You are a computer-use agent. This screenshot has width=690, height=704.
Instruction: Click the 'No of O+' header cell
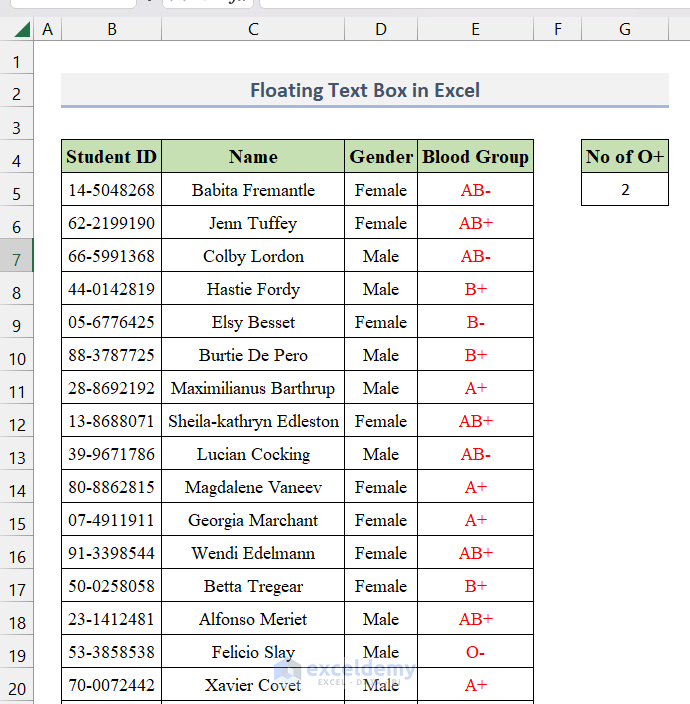click(x=625, y=157)
